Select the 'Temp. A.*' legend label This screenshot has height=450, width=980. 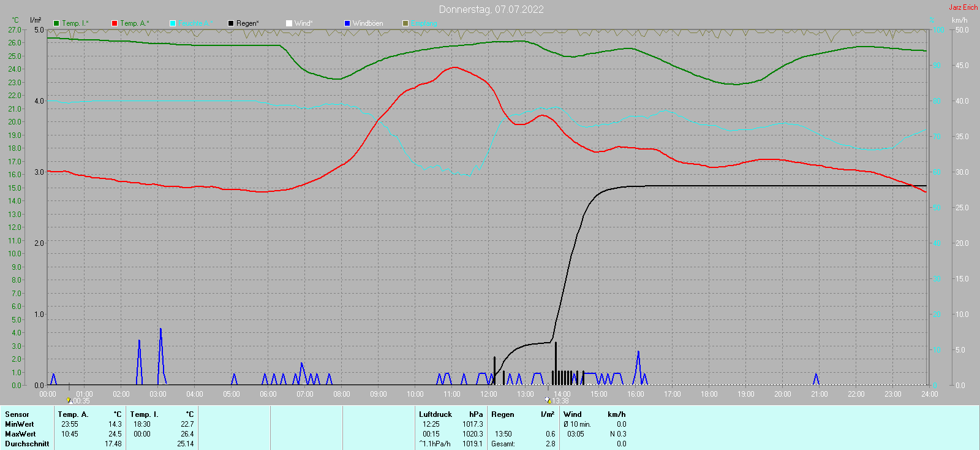point(135,23)
